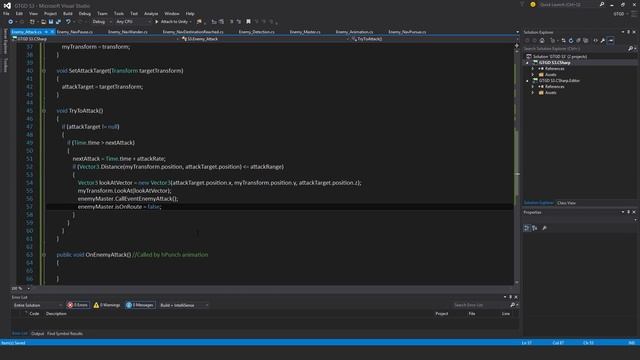Open the Enemy_Attack class navigation dropdown
Screen dimensions: 640x360
pos(264,39)
